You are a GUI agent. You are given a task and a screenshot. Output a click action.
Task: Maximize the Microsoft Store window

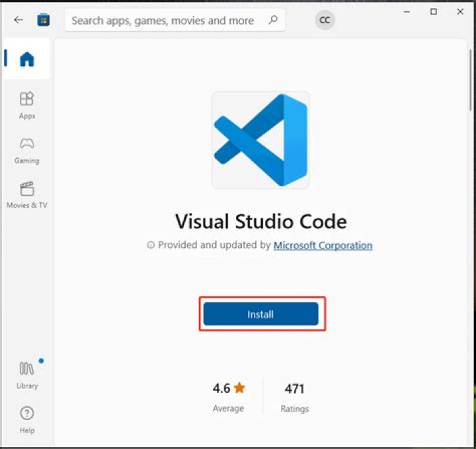point(434,12)
